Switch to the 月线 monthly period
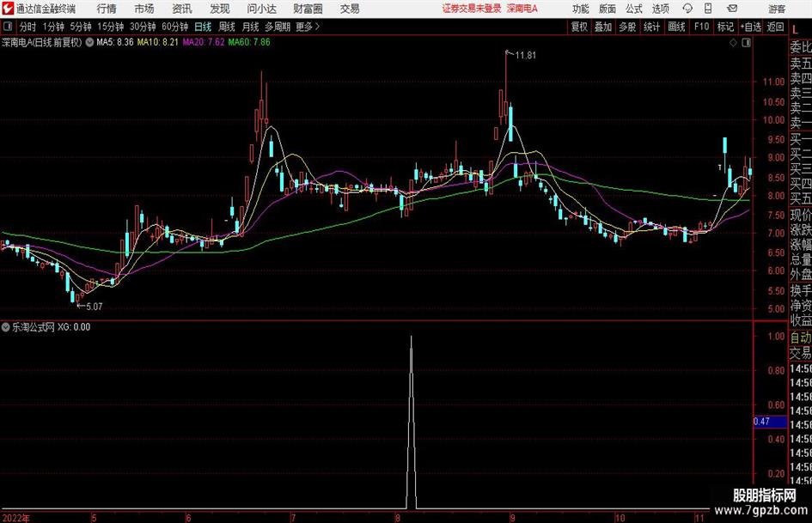The height and width of the screenshot is (523, 812). [251, 27]
